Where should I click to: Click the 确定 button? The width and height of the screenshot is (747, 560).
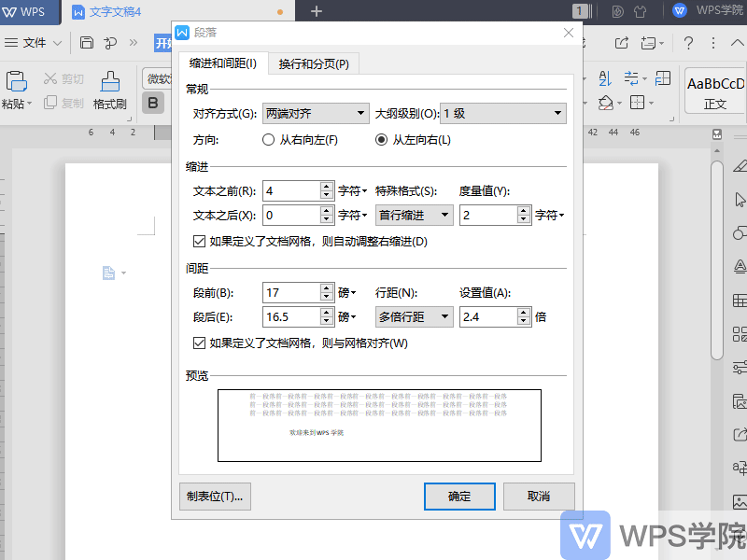coord(459,497)
